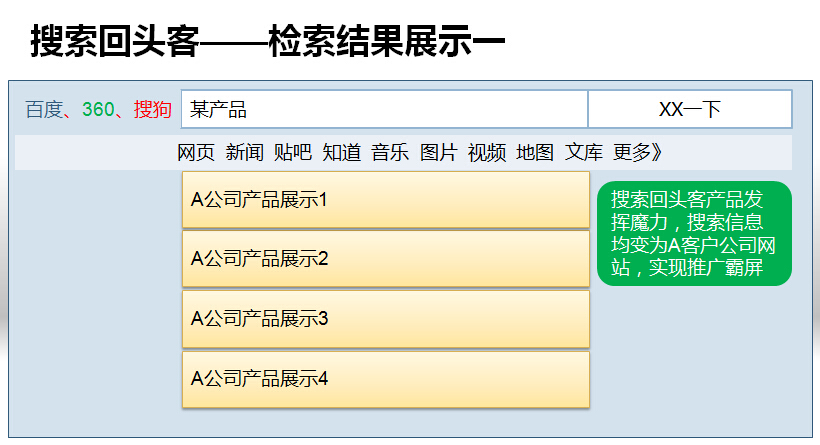Open result A公司产品展示1
The width and height of the screenshot is (820, 445).
386,200
